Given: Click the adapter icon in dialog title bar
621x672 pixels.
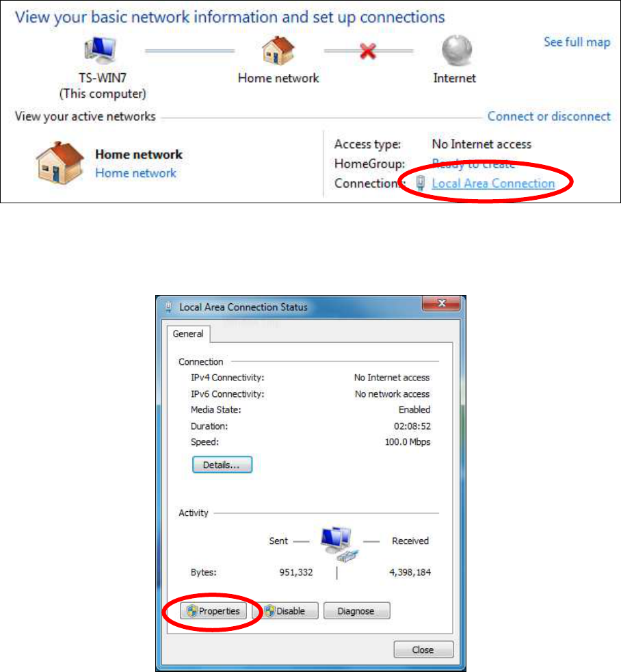Looking at the screenshot, I should [x=169, y=307].
